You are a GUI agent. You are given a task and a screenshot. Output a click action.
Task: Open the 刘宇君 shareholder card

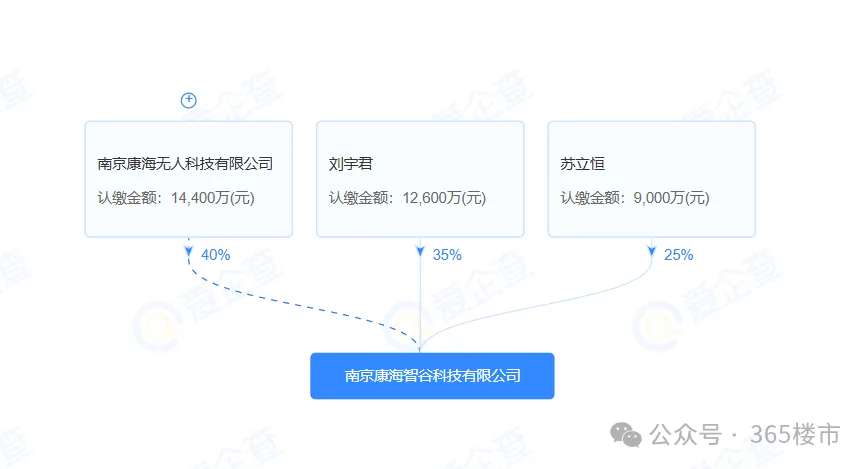coord(420,179)
